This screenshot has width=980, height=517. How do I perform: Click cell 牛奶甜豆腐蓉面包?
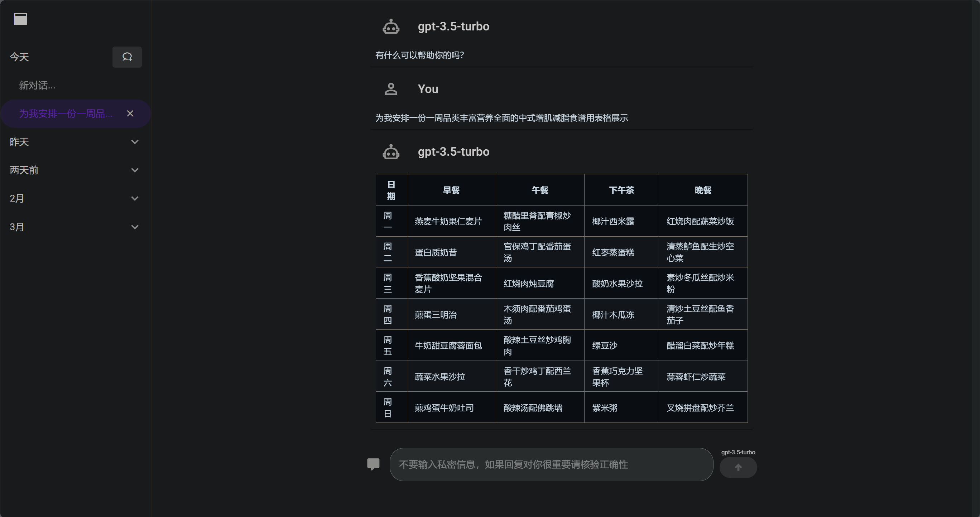click(451, 345)
